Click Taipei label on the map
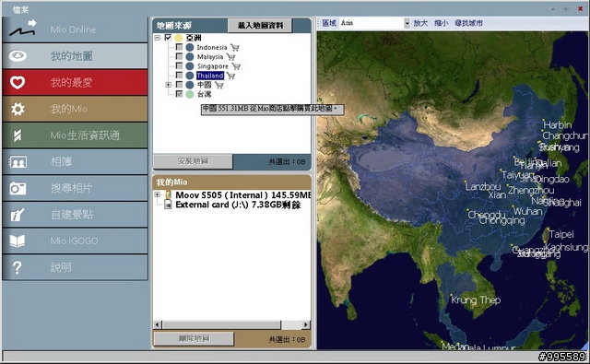 (561, 234)
